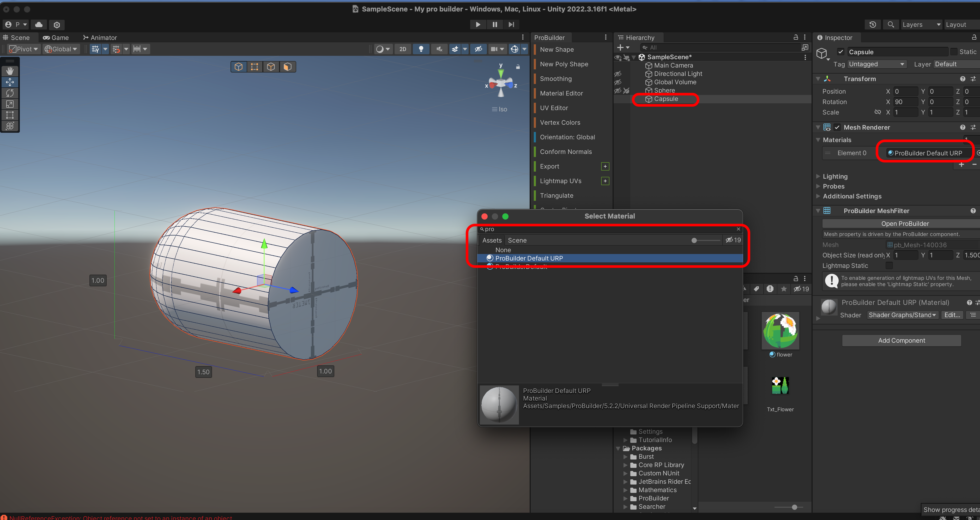980x520 pixels.
Task: Select the Hand view tool
Action: pyautogui.click(x=10, y=71)
